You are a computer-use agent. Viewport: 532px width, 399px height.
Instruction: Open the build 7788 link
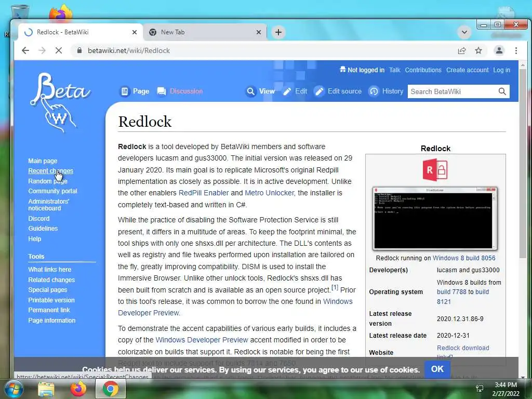click(451, 292)
